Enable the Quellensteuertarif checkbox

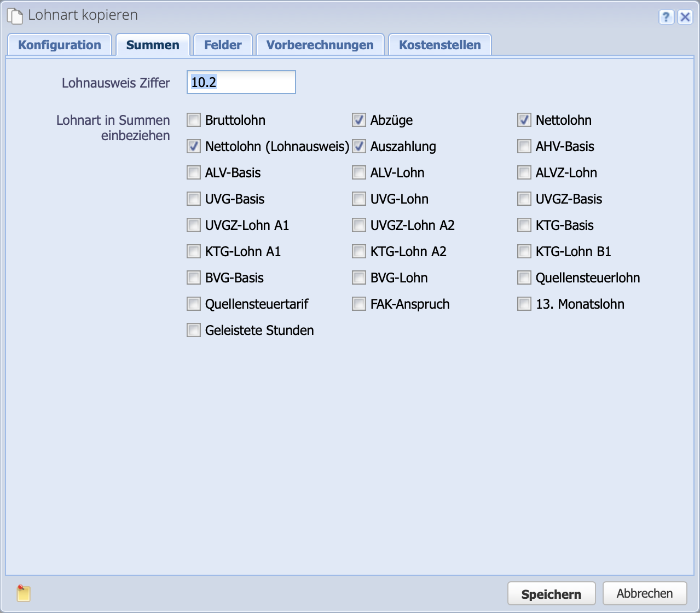tap(193, 304)
